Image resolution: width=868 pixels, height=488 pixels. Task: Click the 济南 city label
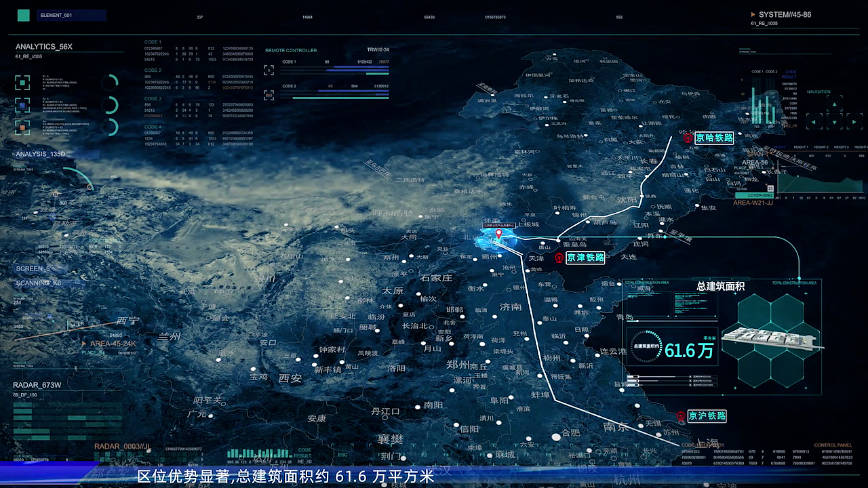tap(511, 307)
